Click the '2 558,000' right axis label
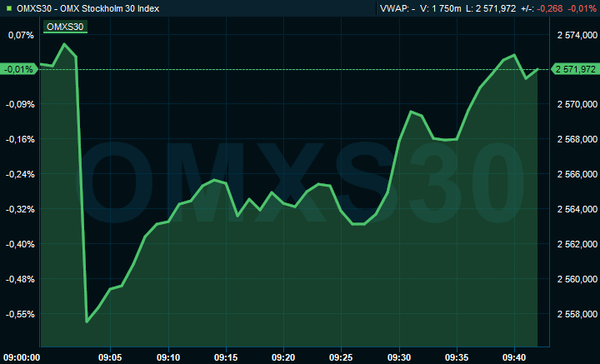600x364 pixels. tap(577, 314)
